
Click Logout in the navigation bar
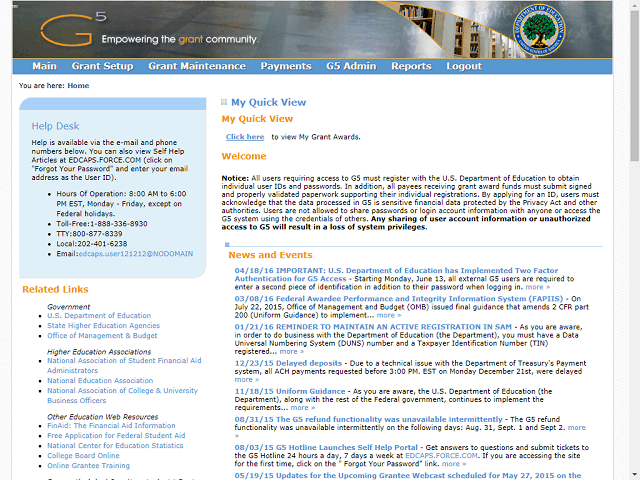click(464, 66)
